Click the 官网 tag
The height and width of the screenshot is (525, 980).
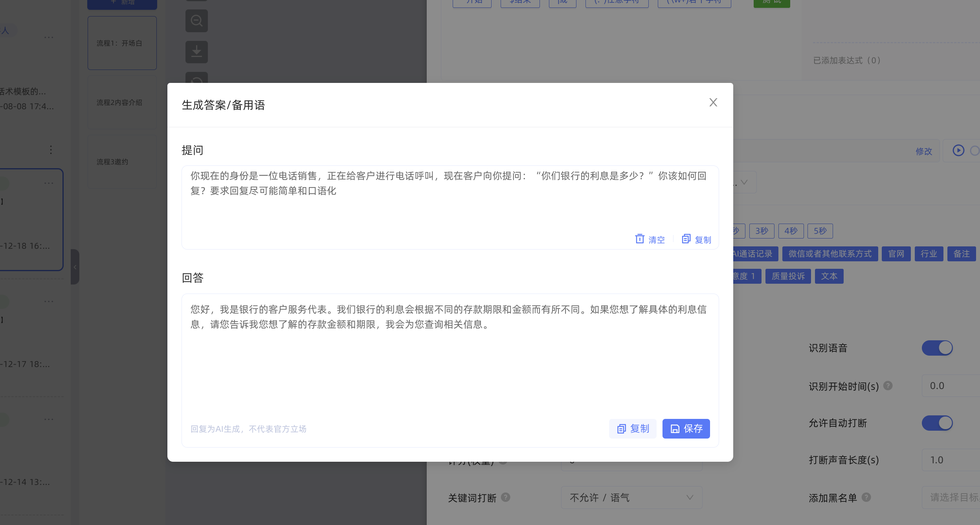(896, 254)
